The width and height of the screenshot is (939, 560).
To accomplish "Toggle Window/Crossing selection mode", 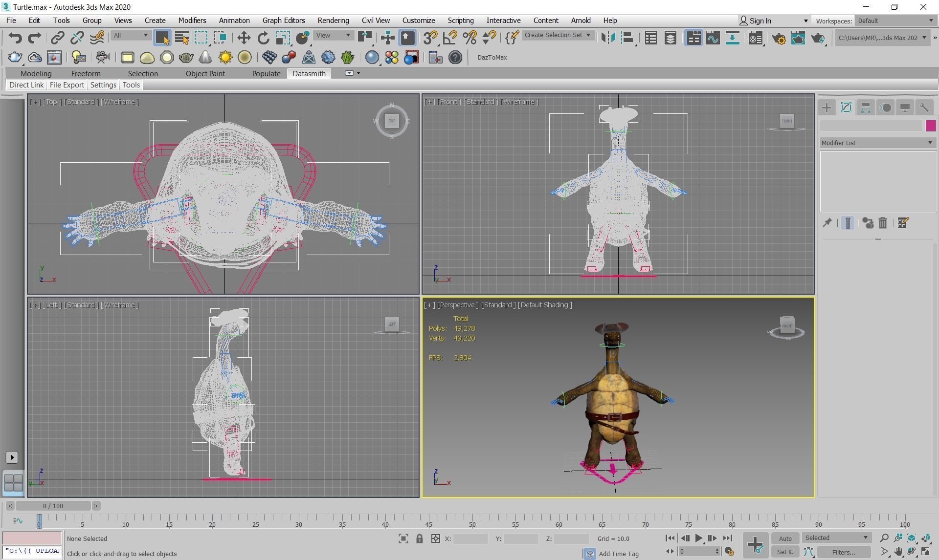I will click(x=221, y=38).
